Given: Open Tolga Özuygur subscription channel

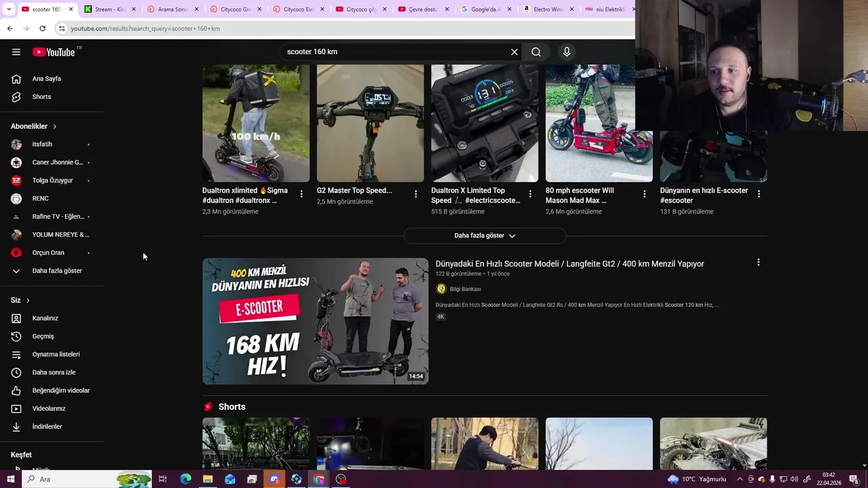Looking at the screenshot, I should click(x=52, y=180).
